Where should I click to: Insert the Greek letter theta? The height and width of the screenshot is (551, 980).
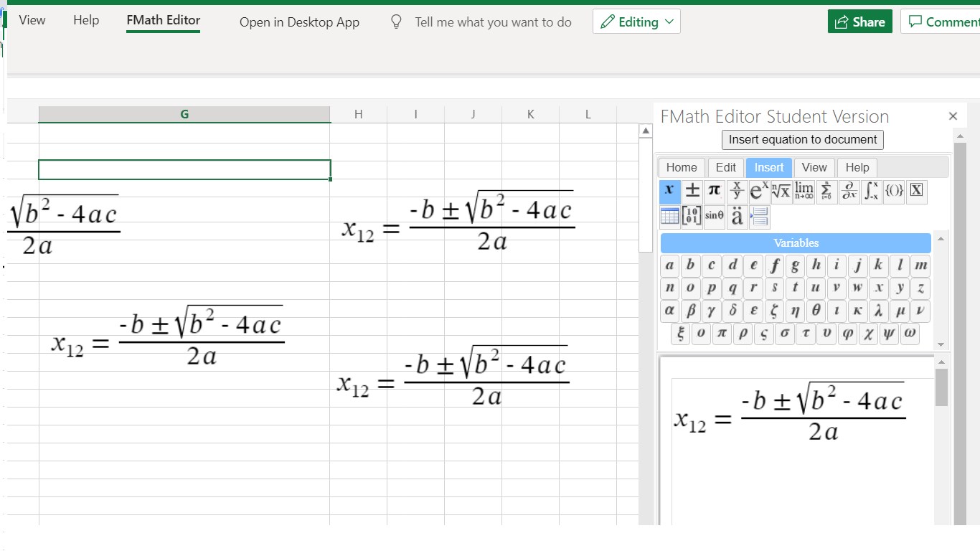coord(816,311)
